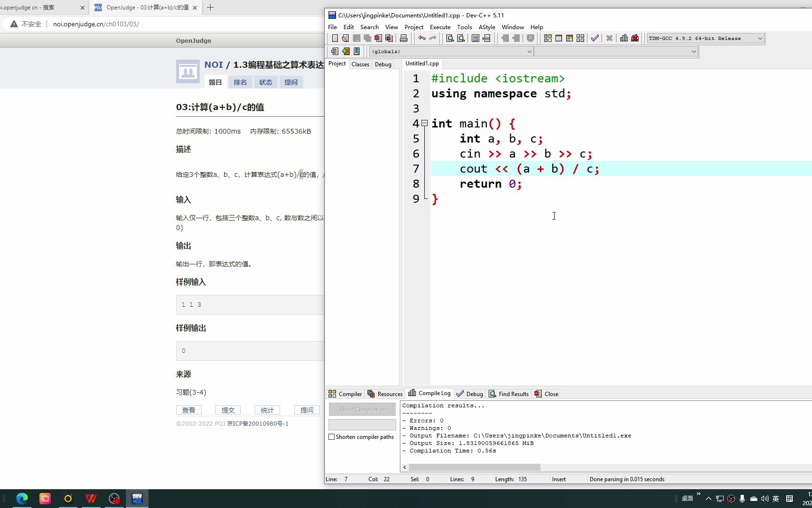This screenshot has height=508, width=812.
Task: Open the browser from the taskbar
Action: pos(22,498)
